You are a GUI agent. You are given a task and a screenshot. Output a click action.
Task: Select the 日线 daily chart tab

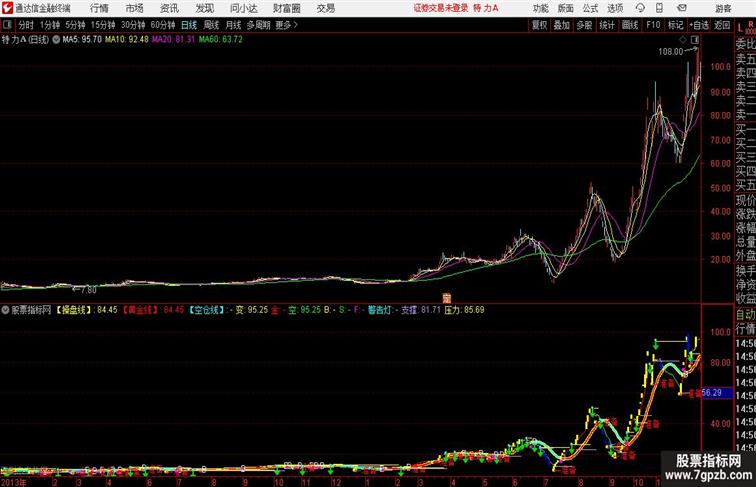pos(189,25)
